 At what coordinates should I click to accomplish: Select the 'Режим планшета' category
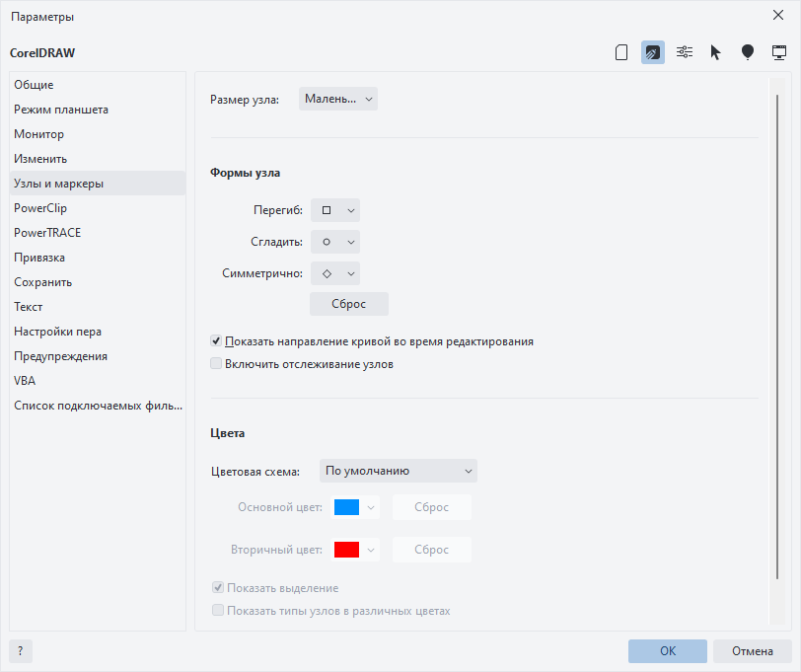[98, 110]
